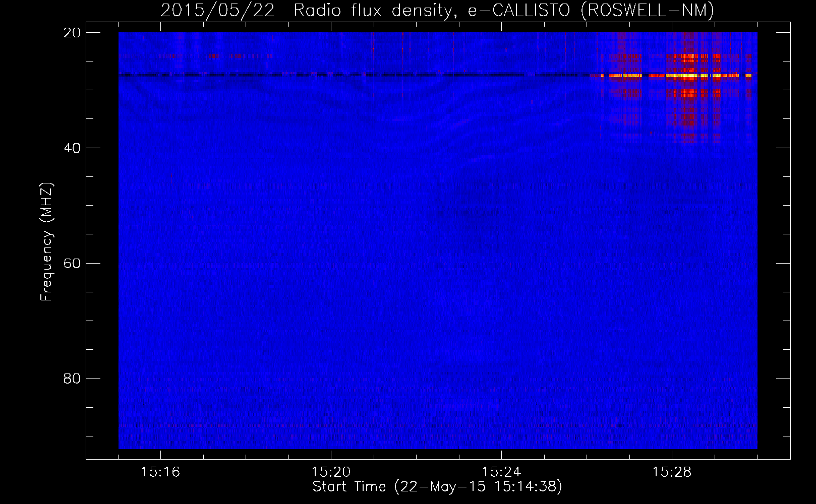Click the '60' frequency tick label

(x=72, y=264)
